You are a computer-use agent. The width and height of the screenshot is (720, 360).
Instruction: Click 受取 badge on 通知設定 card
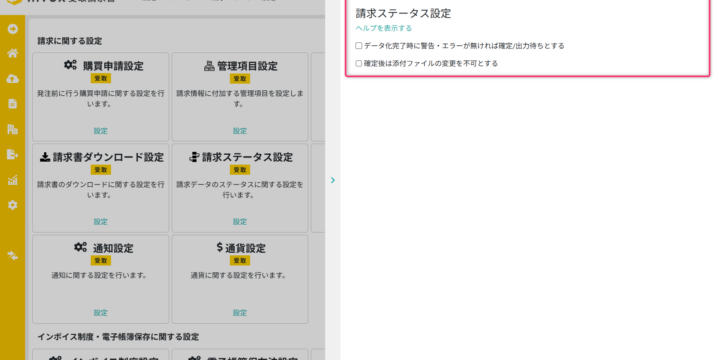pos(101,260)
